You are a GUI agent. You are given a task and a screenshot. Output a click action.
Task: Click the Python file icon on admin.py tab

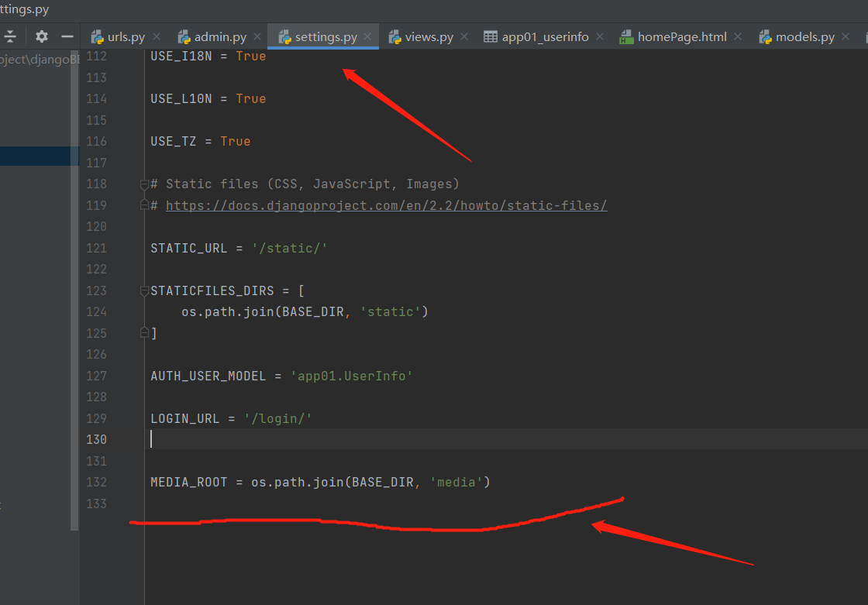pos(184,37)
